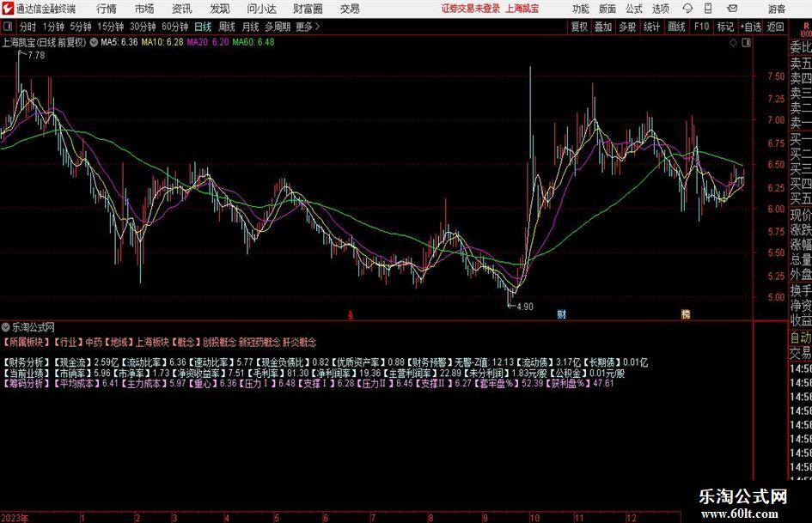Click the 通达信 red logo icon
812x523 pixels.
pyautogui.click(x=8, y=9)
